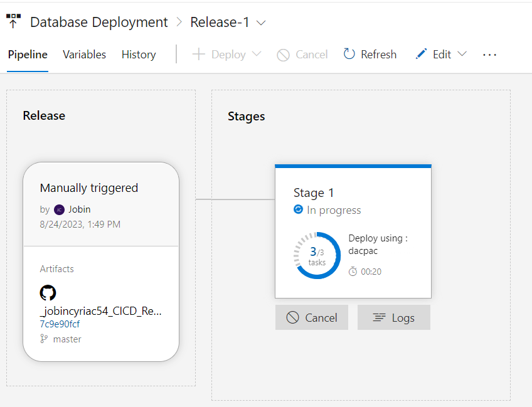Click the In progress status icon
The width and height of the screenshot is (532, 407).
coord(299,209)
